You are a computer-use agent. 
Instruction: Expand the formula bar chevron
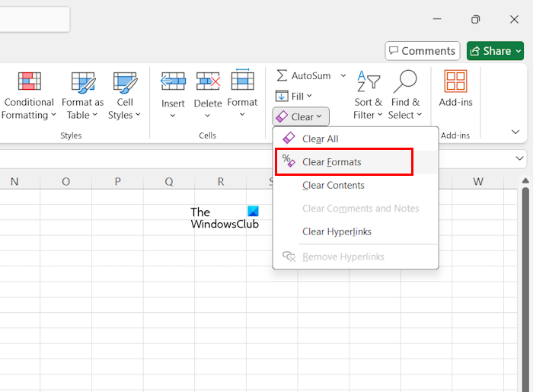click(x=519, y=158)
